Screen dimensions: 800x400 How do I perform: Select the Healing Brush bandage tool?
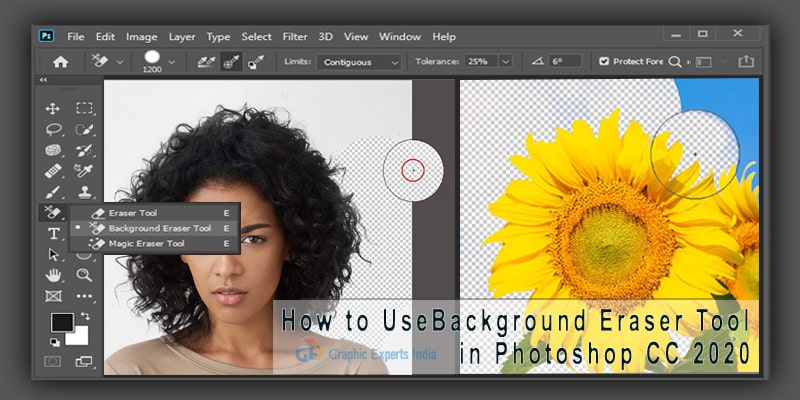(53, 170)
